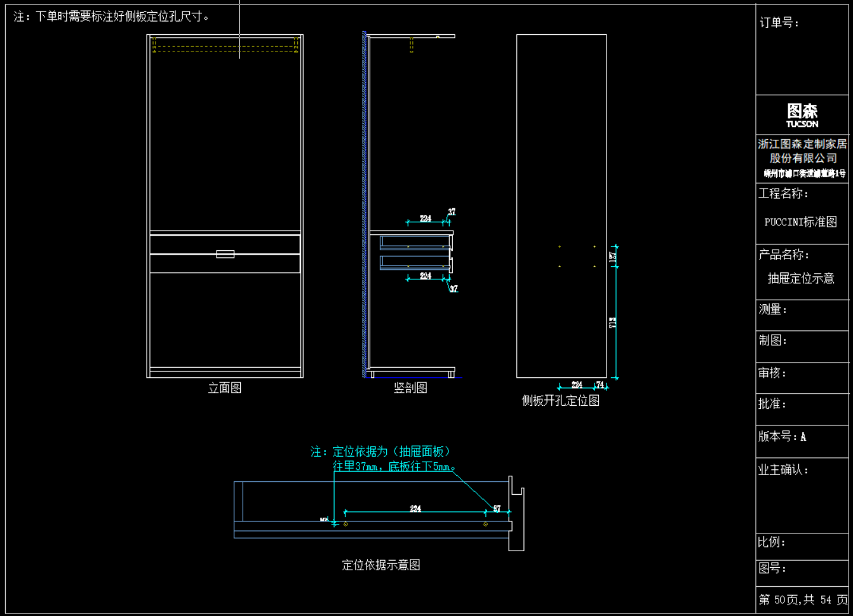Click the 订单号 field in title block

[802, 50]
